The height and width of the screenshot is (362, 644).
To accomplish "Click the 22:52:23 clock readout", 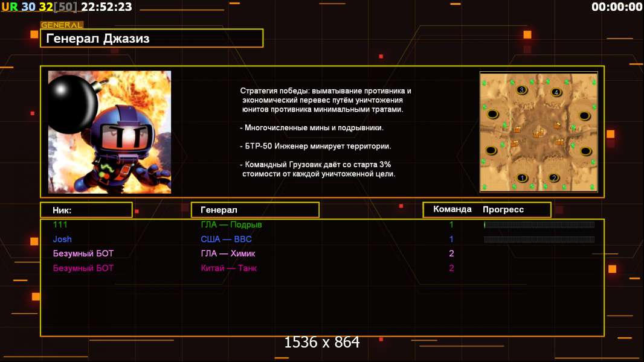I will 106,7.
